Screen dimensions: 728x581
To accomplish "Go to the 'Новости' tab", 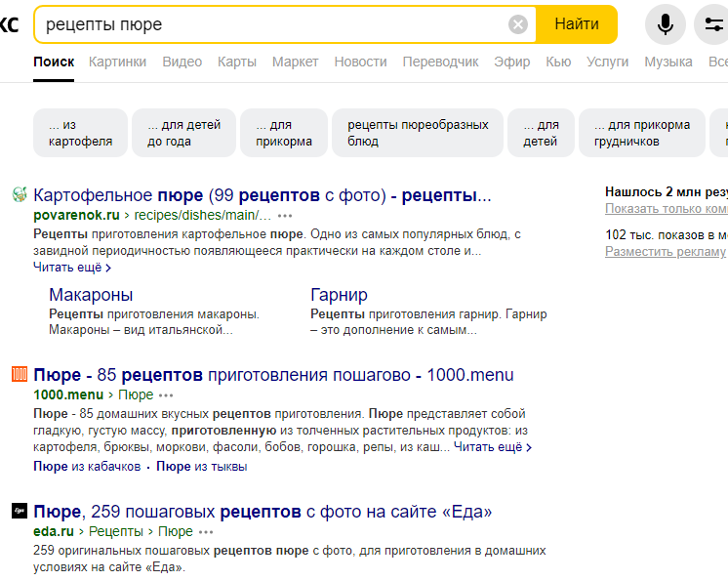I will tap(360, 62).
